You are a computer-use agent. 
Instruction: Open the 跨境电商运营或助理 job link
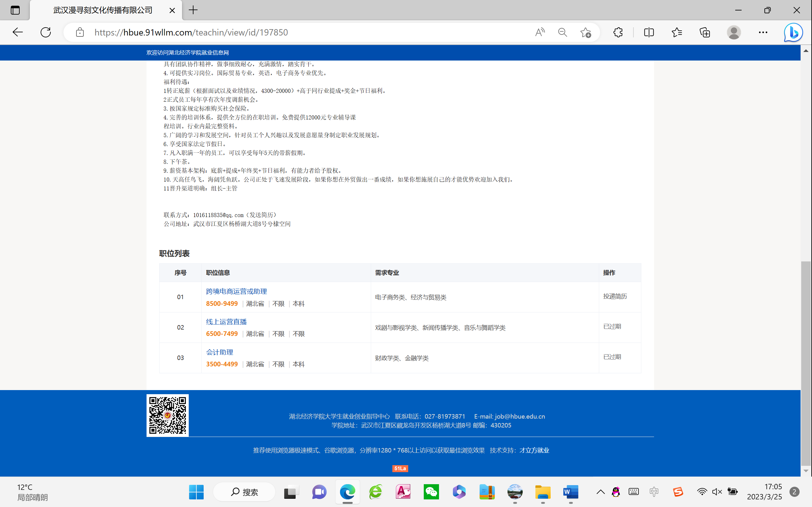[236, 292]
